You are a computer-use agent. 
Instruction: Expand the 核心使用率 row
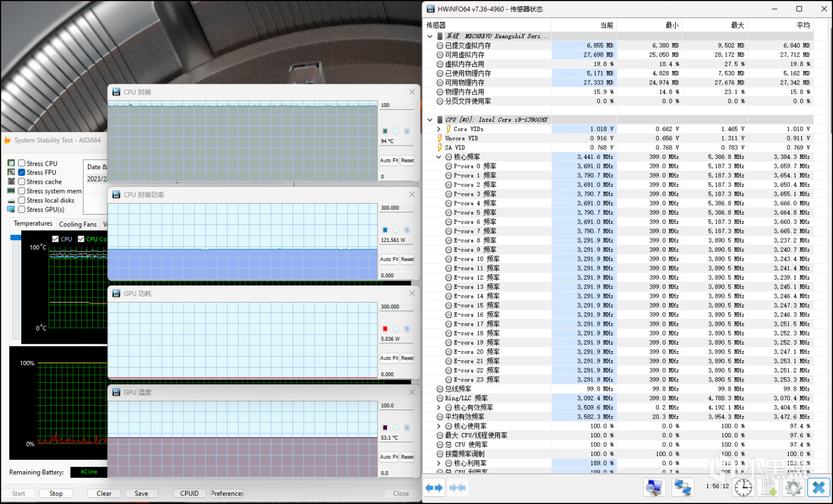pos(439,426)
